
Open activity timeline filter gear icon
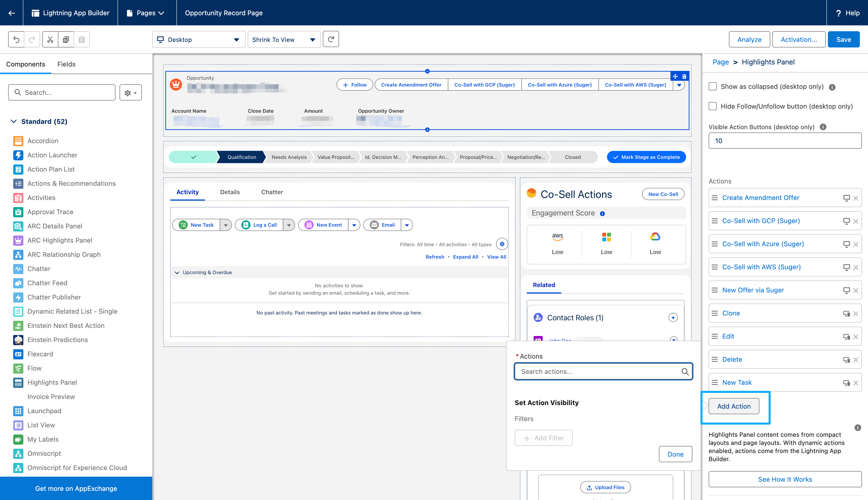502,244
